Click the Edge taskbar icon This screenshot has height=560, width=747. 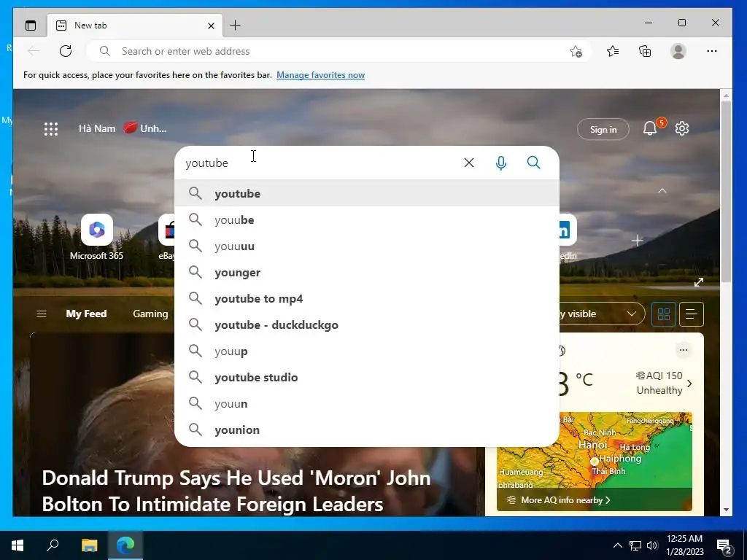click(x=125, y=545)
